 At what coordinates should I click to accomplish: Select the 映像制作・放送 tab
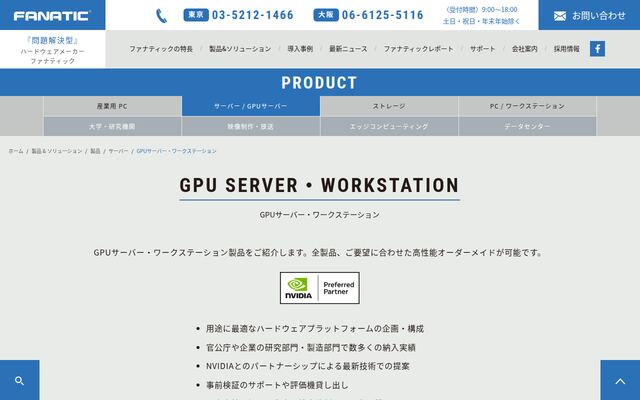pos(251,127)
